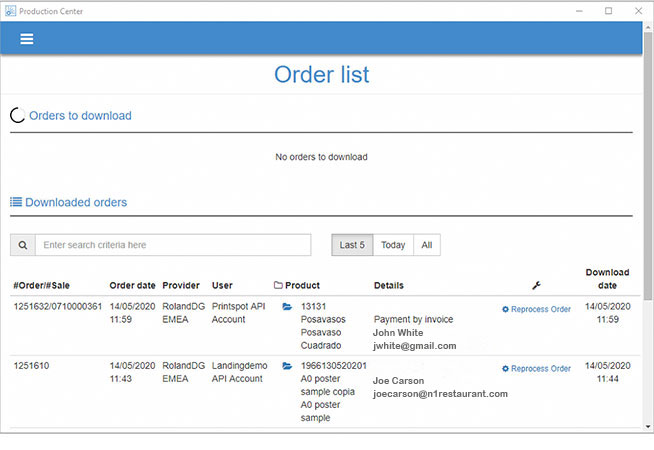Maximize the Production Center window
The width and height of the screenshot is (654, 450).
point(608,10)
